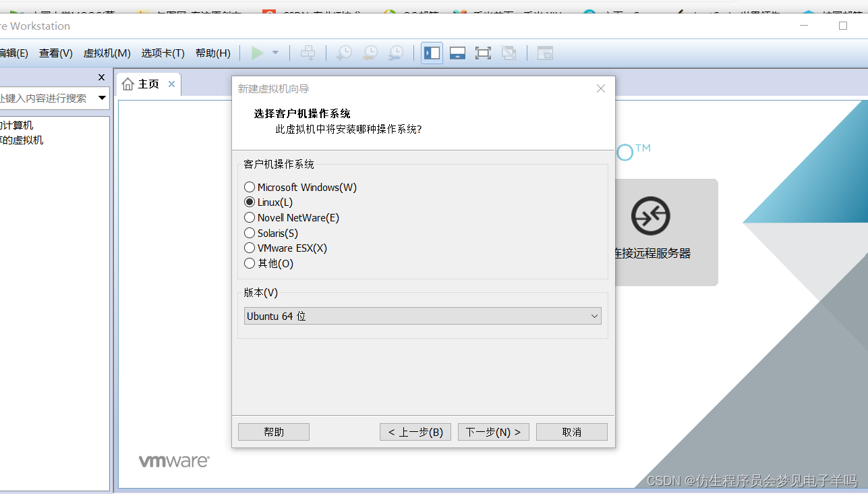
Task: Select the Novell NetWare(E) radio button
Action: coord(250,217)
